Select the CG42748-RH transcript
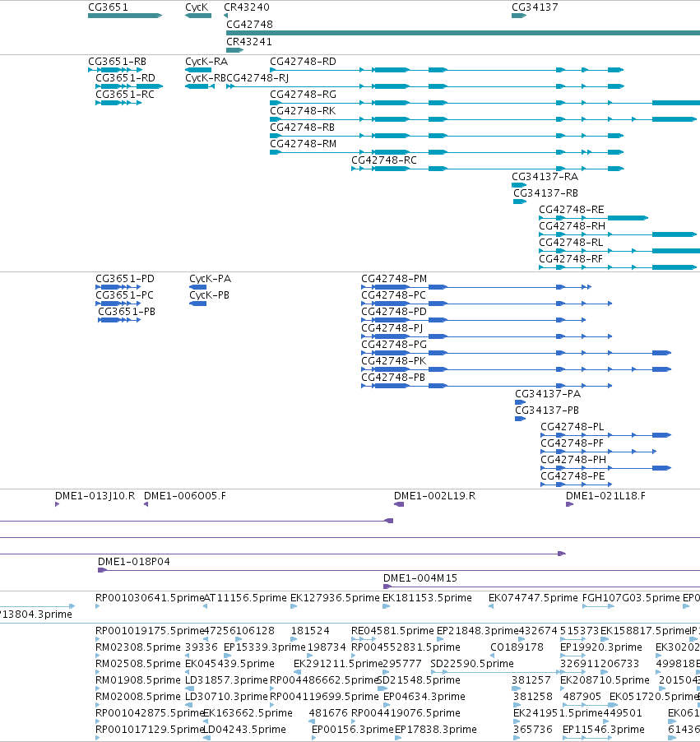 [618, 234]
